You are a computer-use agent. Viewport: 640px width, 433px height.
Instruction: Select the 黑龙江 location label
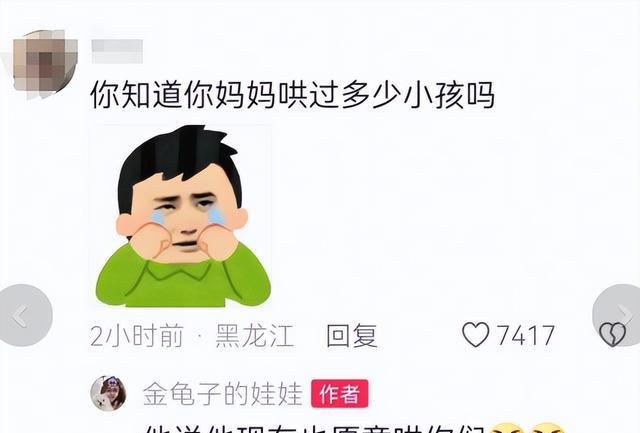click(255, 335)
